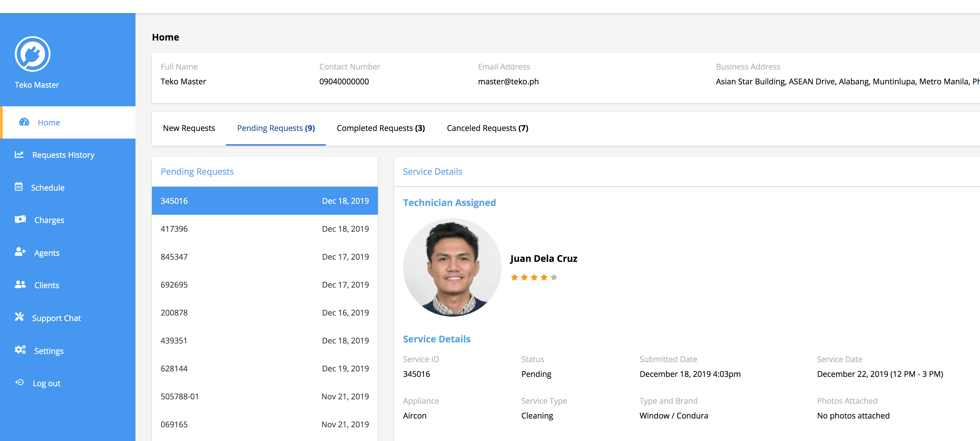The height and width of the screenshot is (441, 980).
Task: Click the Agents add-user icon
Action: click(x=20, y=252)
